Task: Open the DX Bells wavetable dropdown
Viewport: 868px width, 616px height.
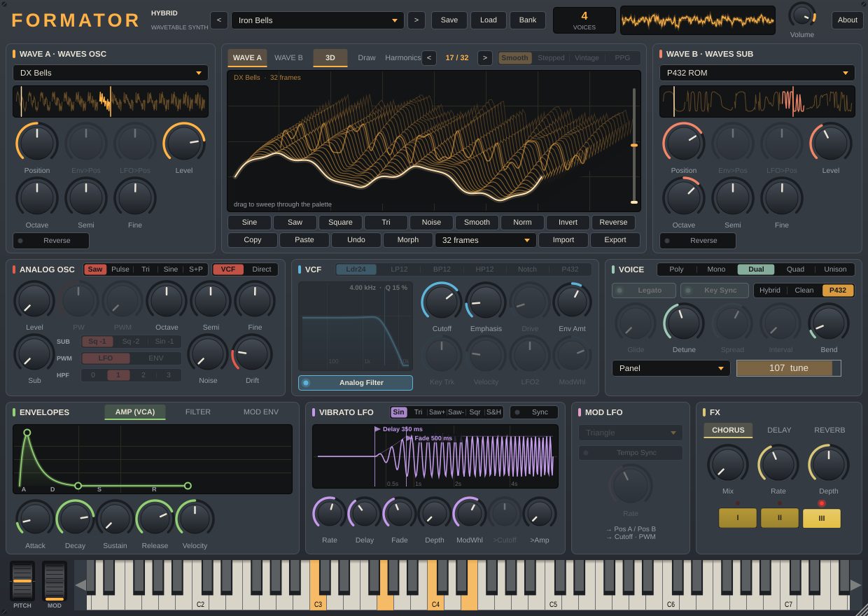Action: tap(111, 73)
